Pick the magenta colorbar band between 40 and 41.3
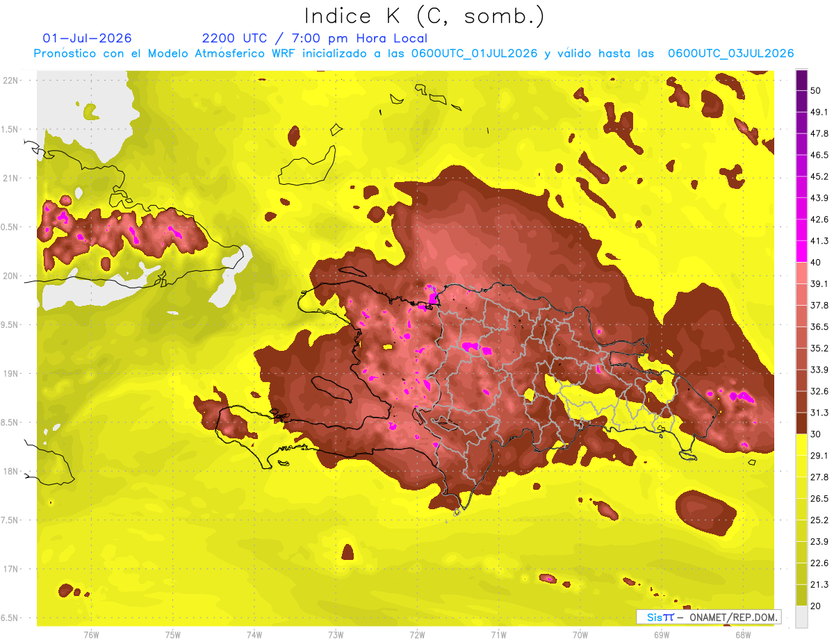The height and width of the screenshot is (644, 834). point(801,251)
